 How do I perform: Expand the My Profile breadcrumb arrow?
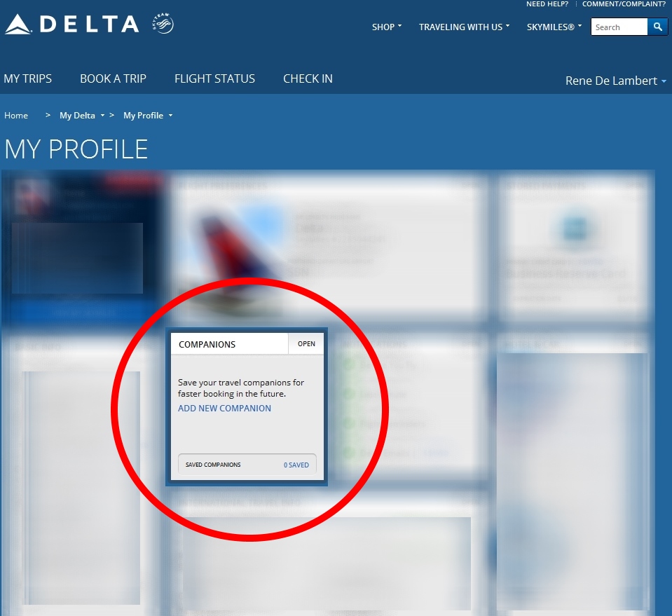click(170, 116)
